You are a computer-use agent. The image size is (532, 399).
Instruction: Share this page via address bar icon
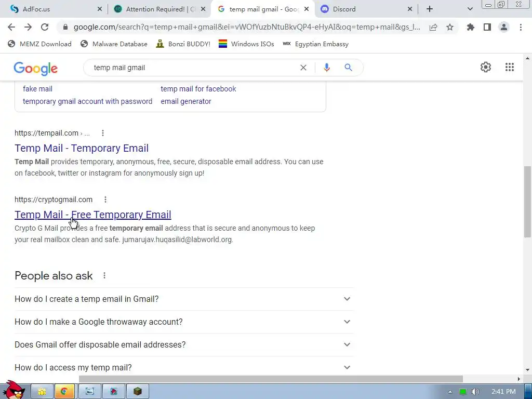click(433, 27)
